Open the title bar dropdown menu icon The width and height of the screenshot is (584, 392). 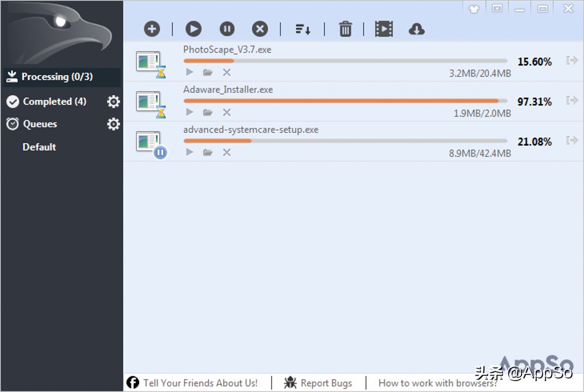tap(497, 8)
